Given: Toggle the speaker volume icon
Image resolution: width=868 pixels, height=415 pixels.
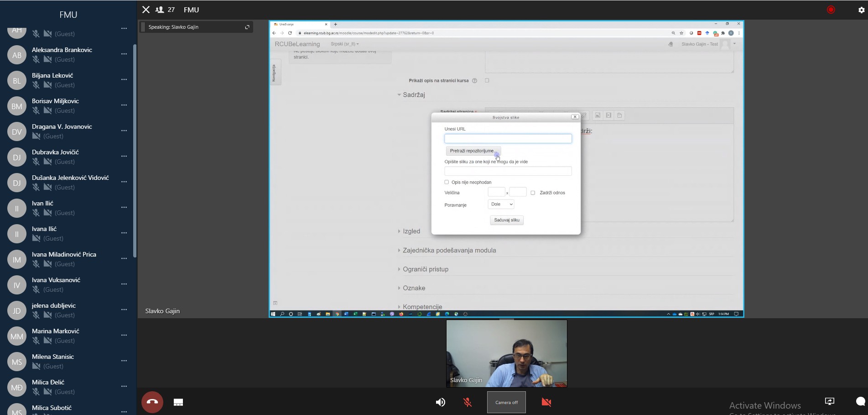Looking at the screenshot, I should pyautogui.click(x=440, y=402).
